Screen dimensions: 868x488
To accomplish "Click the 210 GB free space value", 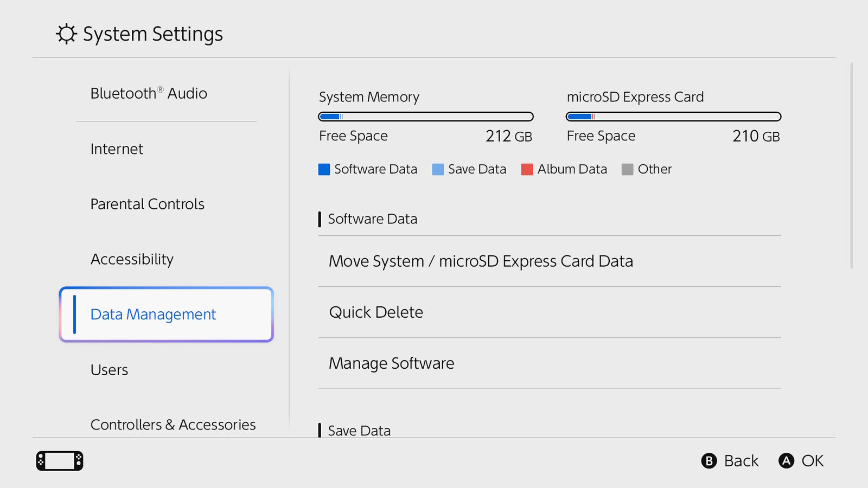I will (x=756, y=136).
